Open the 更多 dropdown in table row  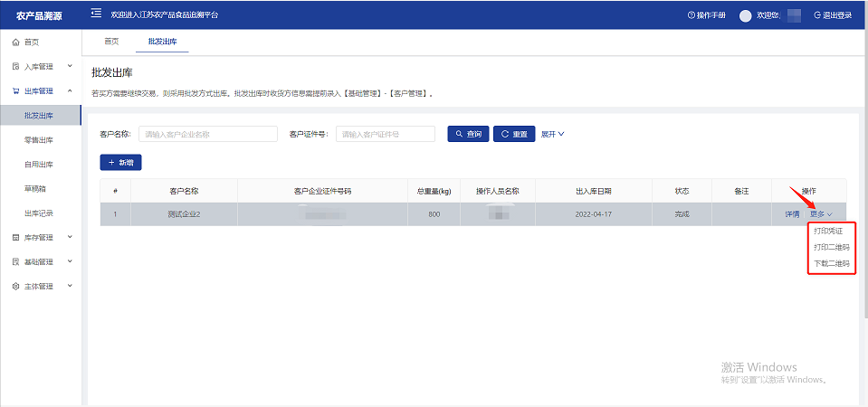coord(820,214)
